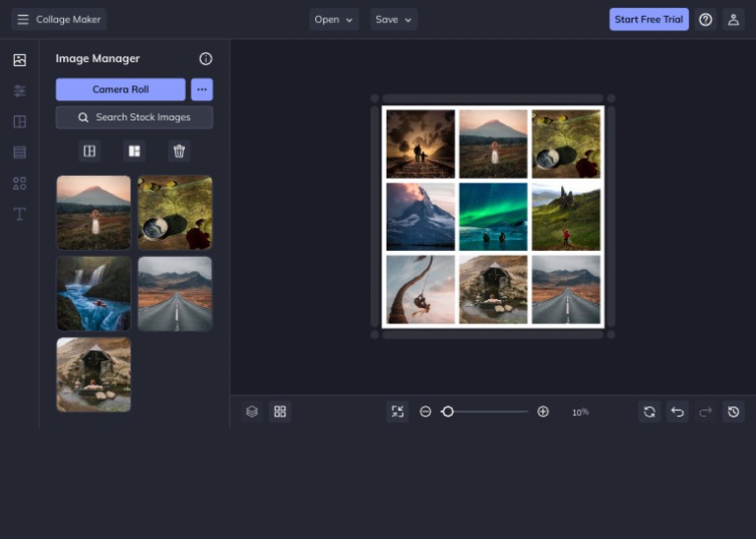Select the Text tool in sidebar
Image resolution: width=756 pixels, height=539 pixels.
(20, 213)
